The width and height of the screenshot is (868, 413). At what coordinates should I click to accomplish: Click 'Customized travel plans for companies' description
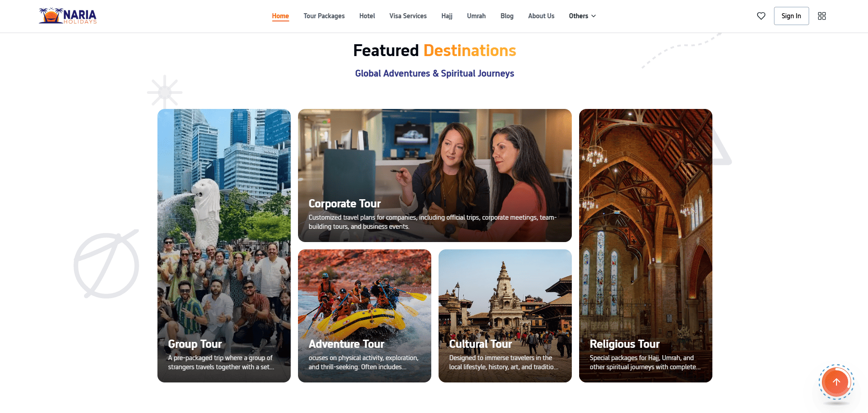(433, 222)
